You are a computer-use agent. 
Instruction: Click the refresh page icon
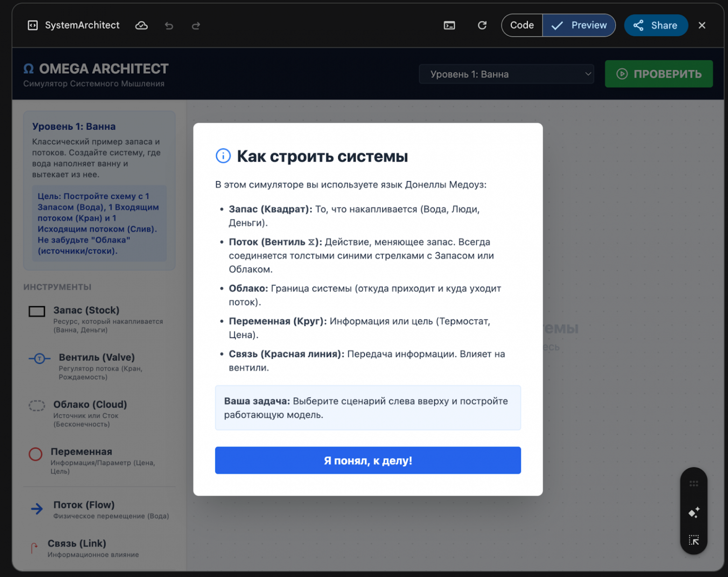point(483,25)
